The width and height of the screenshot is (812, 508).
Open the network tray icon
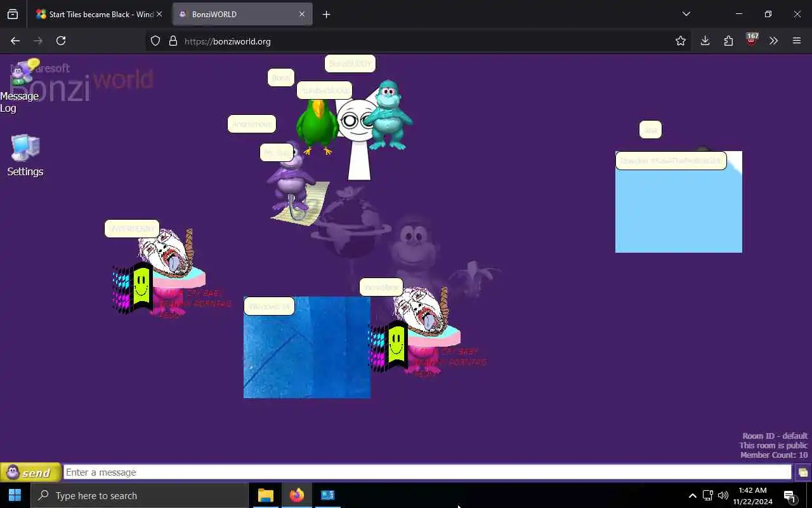point(708,495)
